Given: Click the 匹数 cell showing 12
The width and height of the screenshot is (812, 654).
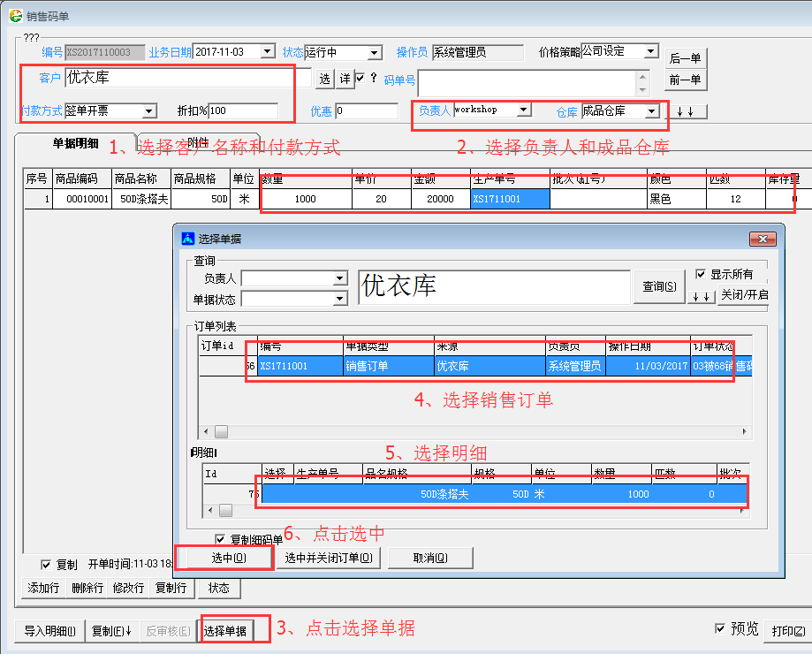Looking at the screenshot, I should click(x=736, y=199).
